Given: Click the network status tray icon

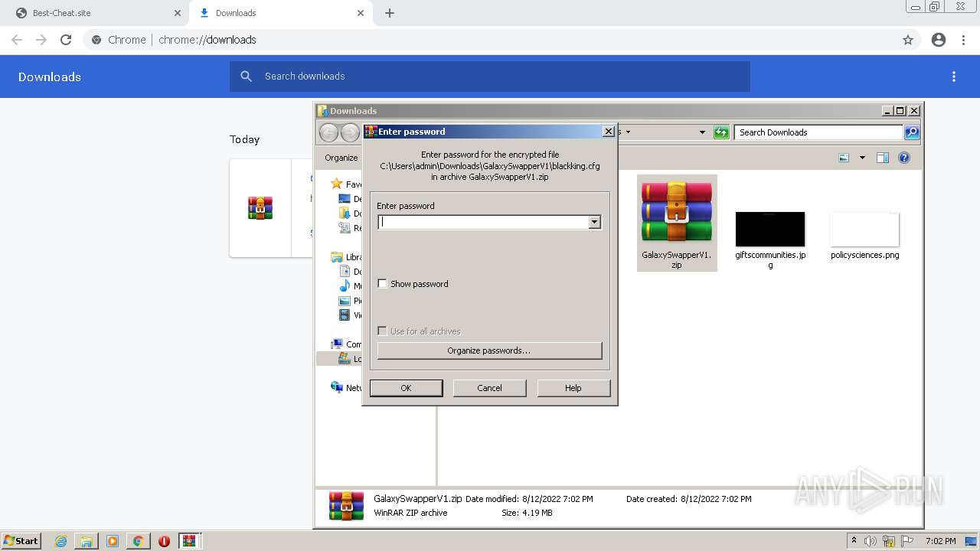Looking at the screenshot, I should tap(889, 541).
